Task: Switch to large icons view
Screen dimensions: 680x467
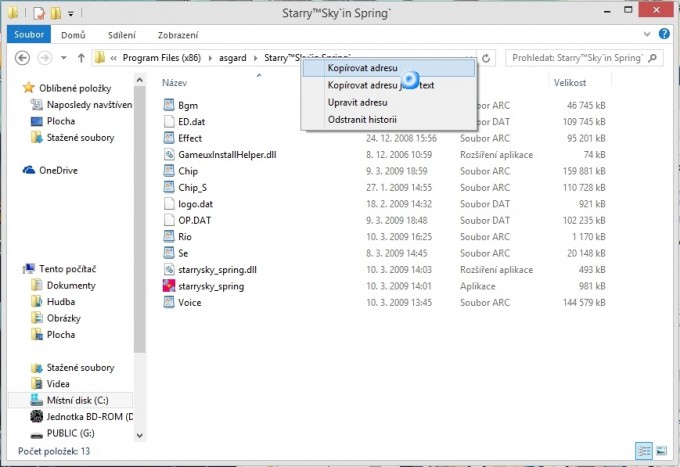Action: 661,451
